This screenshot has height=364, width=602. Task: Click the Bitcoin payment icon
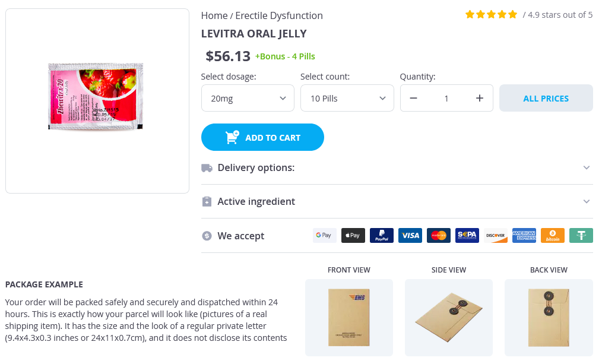[553, 236]
